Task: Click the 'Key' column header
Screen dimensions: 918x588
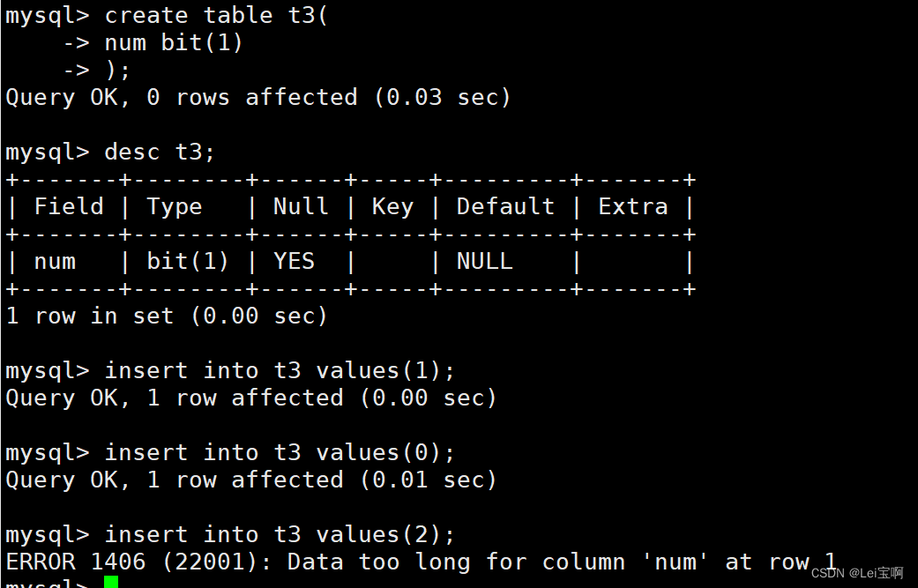Action: [x=392, y=206]
